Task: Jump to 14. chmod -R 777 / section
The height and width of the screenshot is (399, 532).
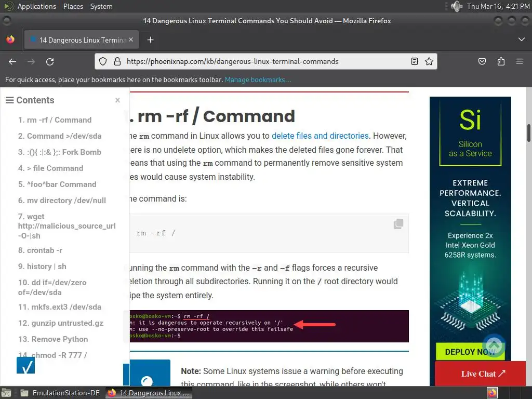Action: (x=52, y=355)
